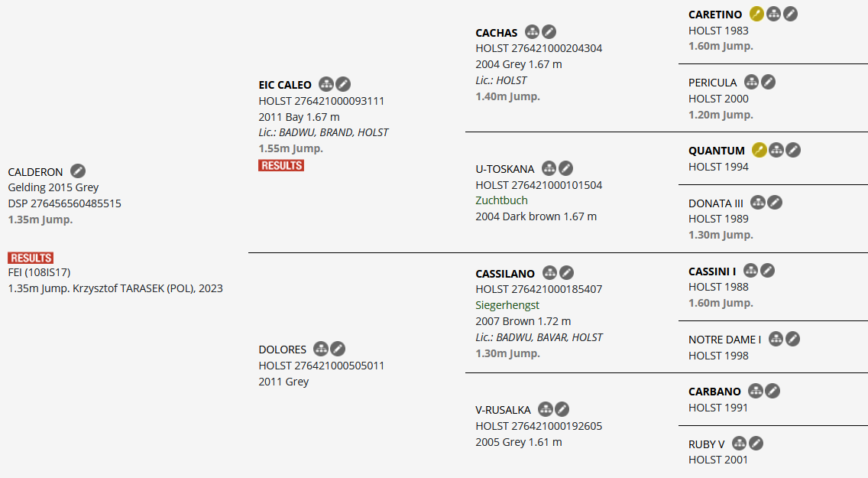Click the pencil edit icon for CARBANO

[x=772, y=391]
